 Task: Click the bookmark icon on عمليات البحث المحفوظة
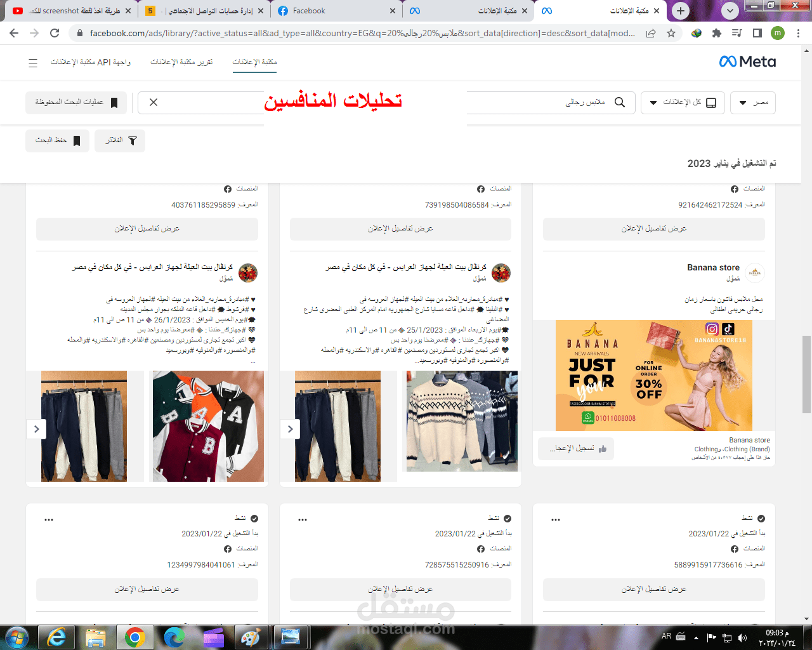click(115, 102)
